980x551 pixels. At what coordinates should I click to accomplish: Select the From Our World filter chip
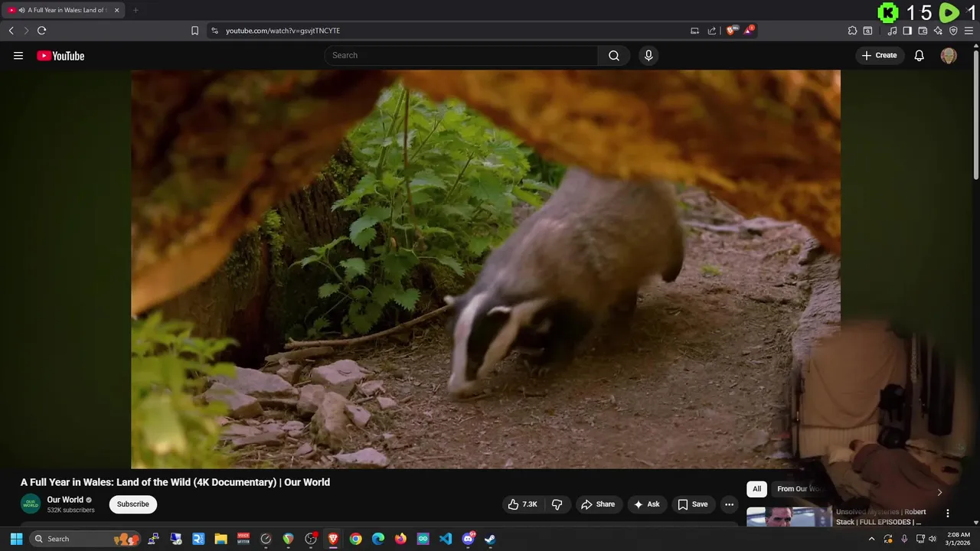point(798,489)
